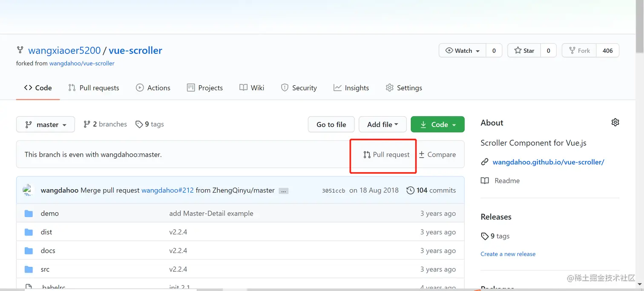Open the Security tab
Viewport: 644px width, 291px height.
(x=299, y=88)
